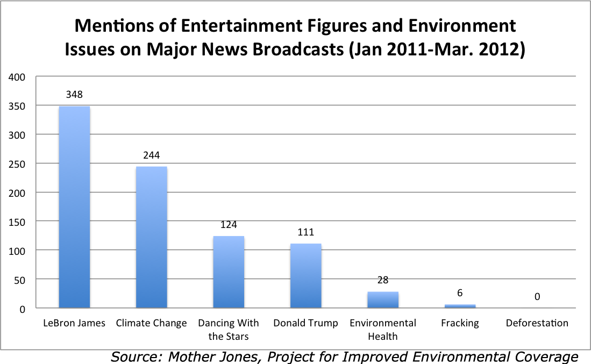The height and width of the screenshot is (364, 591).
Task: Click the 124 data label
Action: 229,225
